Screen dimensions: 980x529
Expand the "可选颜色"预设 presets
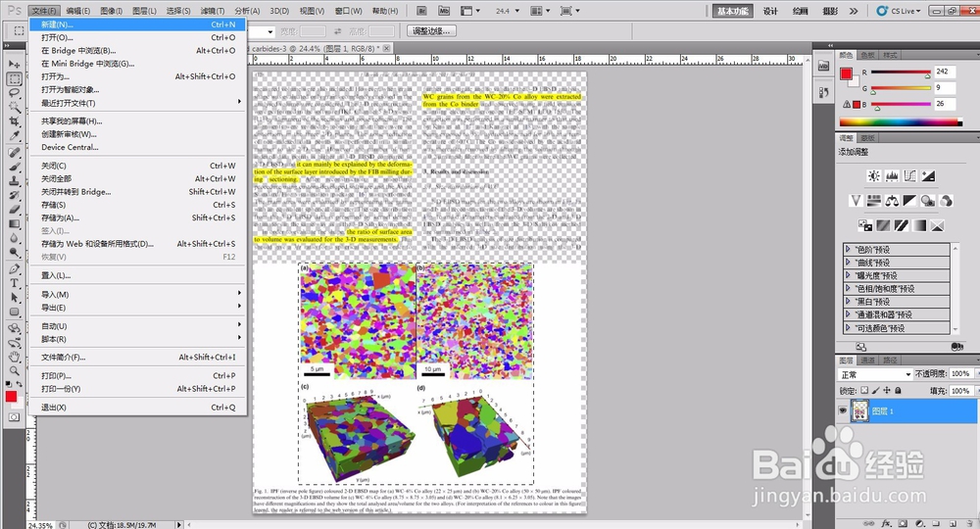[x=848, y=328]
